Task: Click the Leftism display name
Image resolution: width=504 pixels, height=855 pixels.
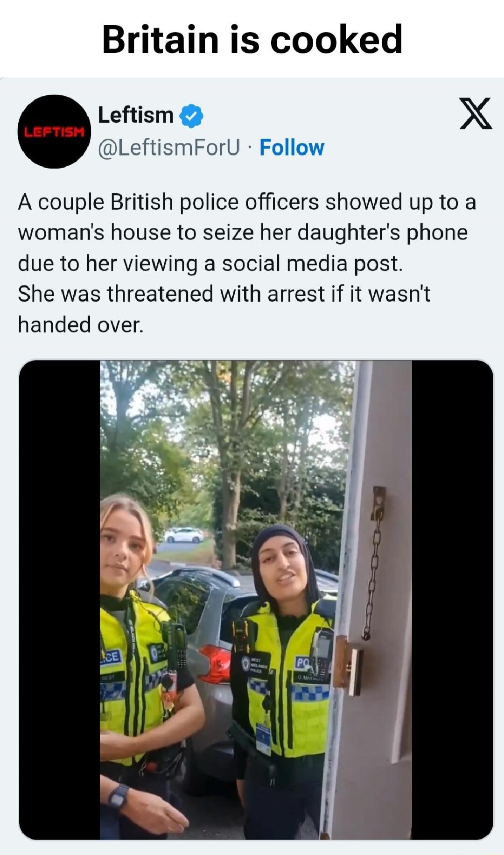Action: click(x=135, y=115)
